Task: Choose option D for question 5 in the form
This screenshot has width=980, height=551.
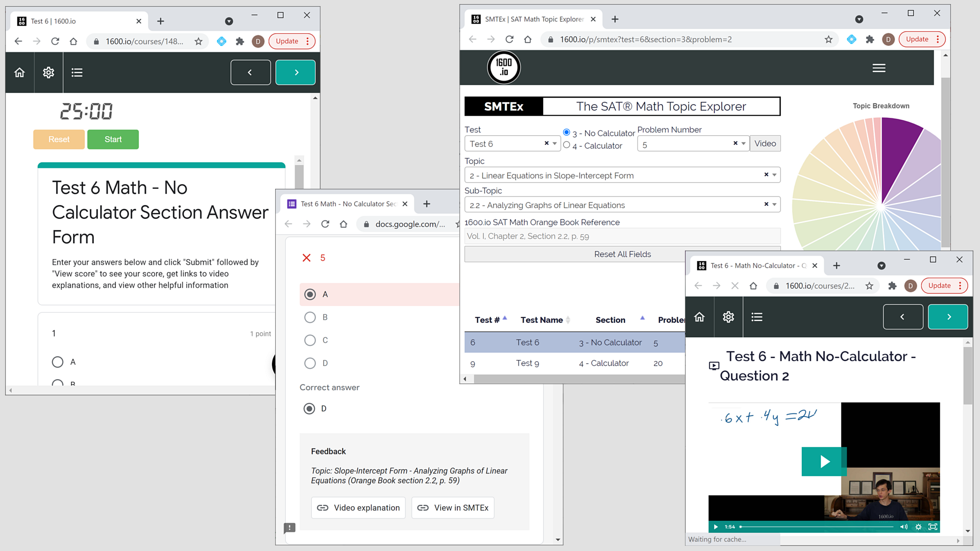Action: pos(310,363)
